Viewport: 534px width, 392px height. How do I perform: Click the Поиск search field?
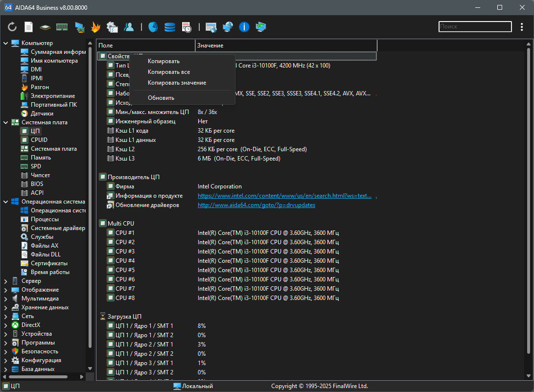(475, 26)
